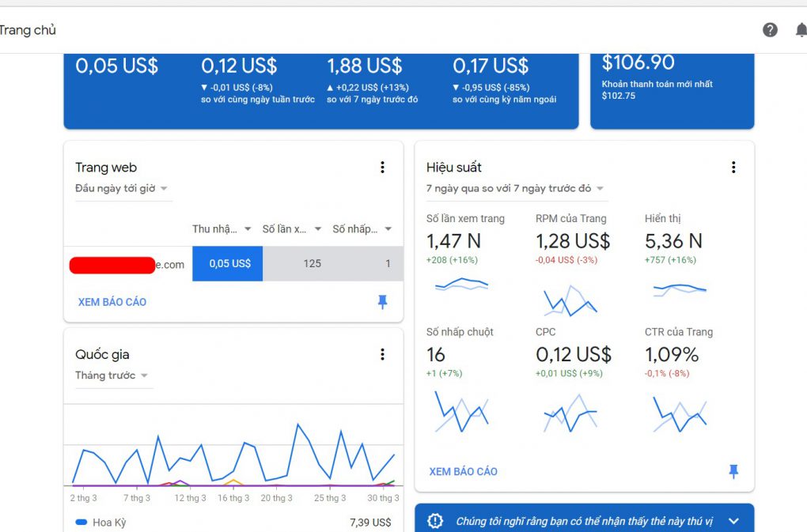Viewport: 807px width, 532px height.
Task: Open three-dot menu on Trang web card
Action: [x=382, y=167]
